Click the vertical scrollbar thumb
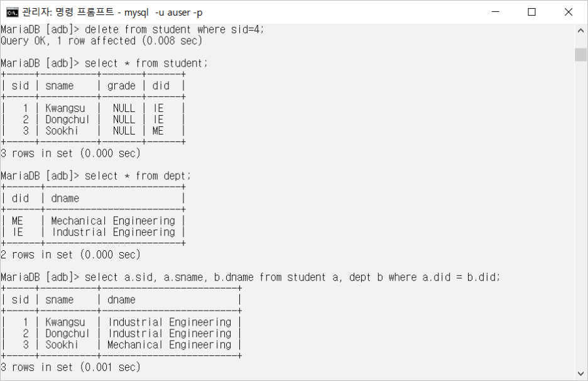The width and height of the screenshot is (588, 381). click(x=580, y=55)
